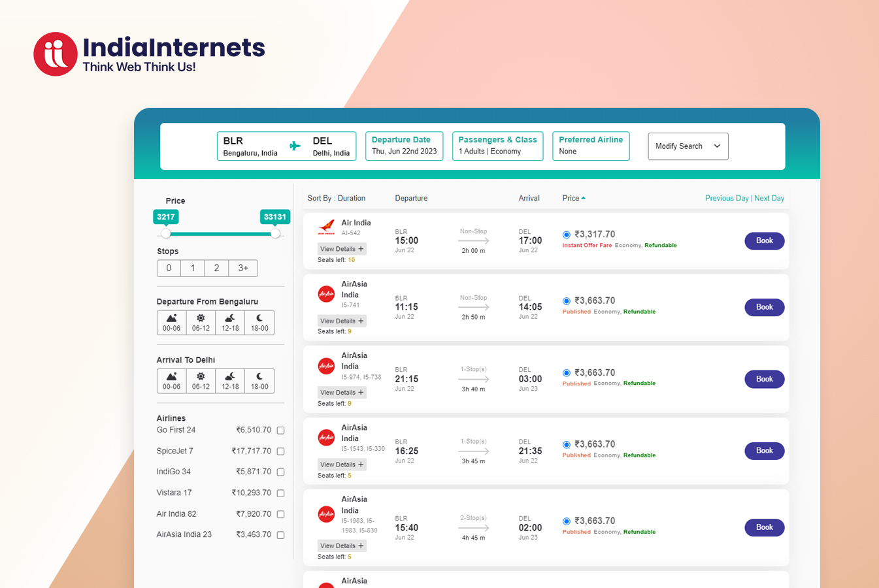Viewport: 879px width, 588px height.
Task: Click the price range slider track
Action: click(x=221, y=233)
